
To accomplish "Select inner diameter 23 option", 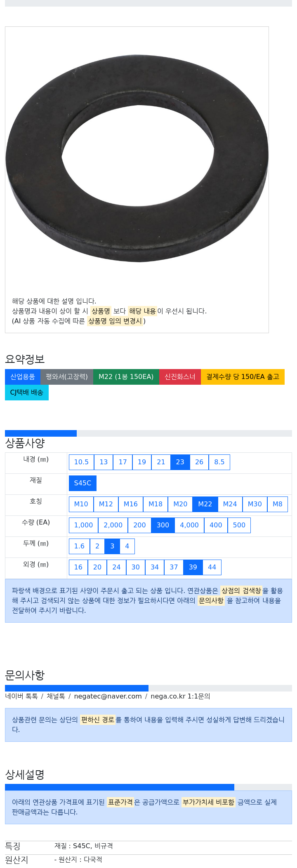I will pos(180,462).
